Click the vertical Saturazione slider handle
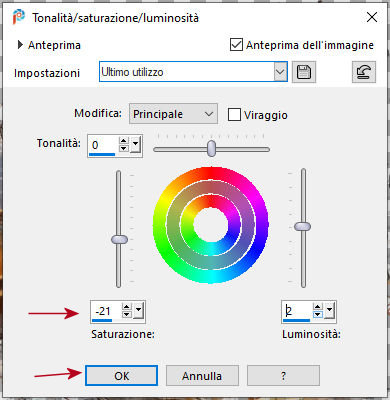Screen dimensions: 390x400 (119, 239)
